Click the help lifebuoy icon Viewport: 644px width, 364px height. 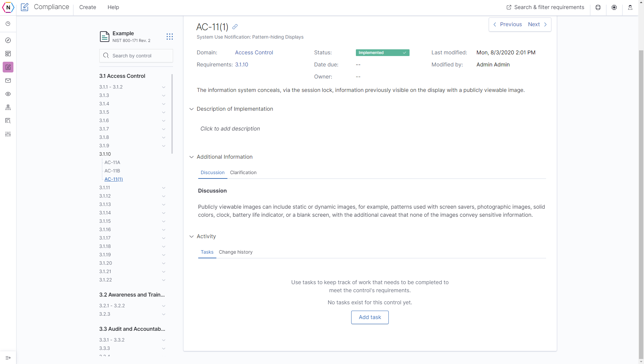(x=598, y=7)
